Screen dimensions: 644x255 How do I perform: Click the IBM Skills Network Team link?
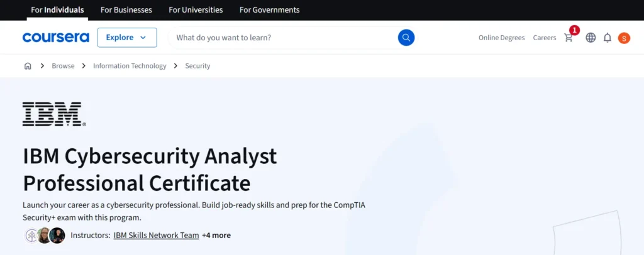[157, 236]
